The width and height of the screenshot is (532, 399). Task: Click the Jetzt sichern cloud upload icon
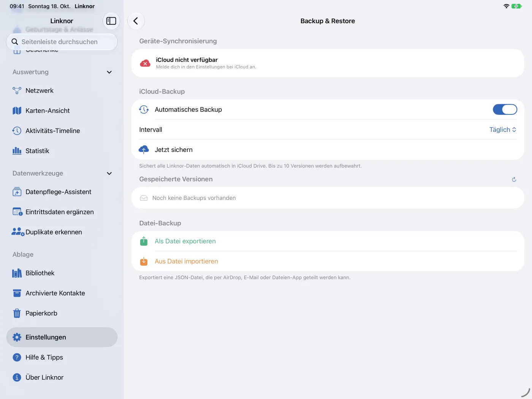coord(144,150)
